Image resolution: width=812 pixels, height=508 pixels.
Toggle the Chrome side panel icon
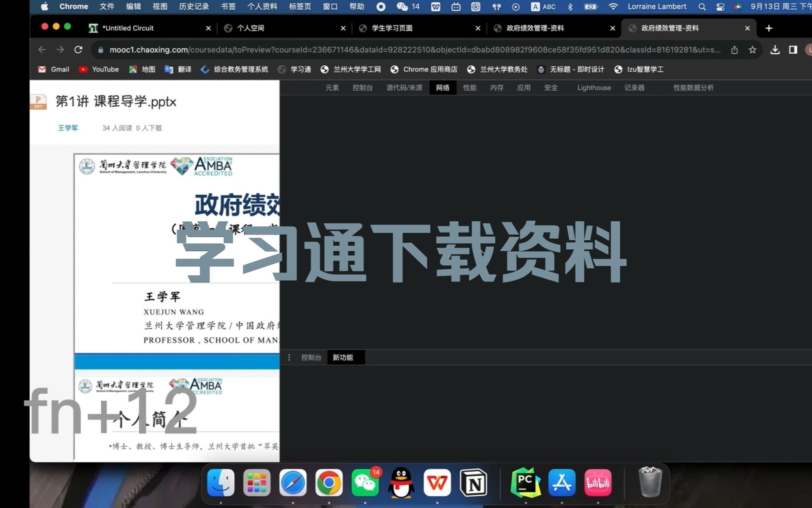click(x=793, y=50)
